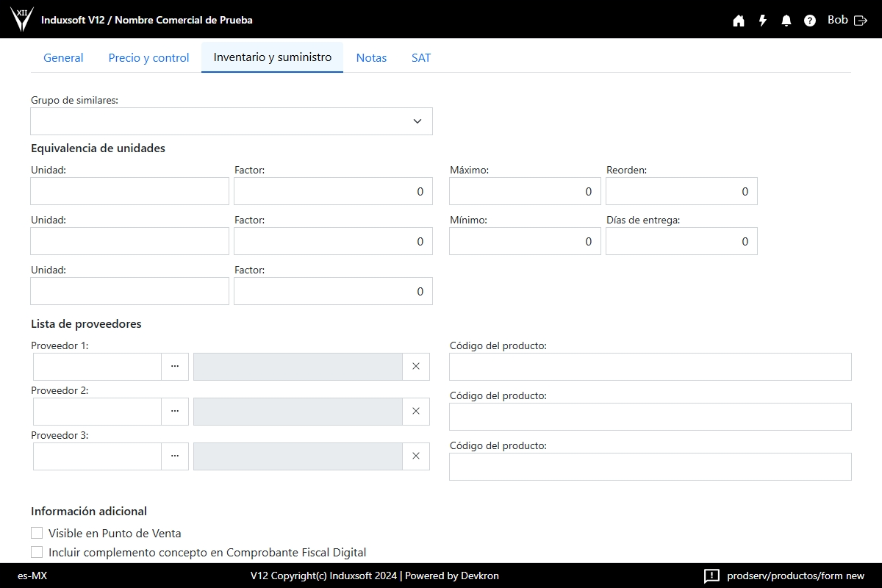Open the feedback icon in the footer
The height and width of the screenshot is (588, 882).
(711, 576)
